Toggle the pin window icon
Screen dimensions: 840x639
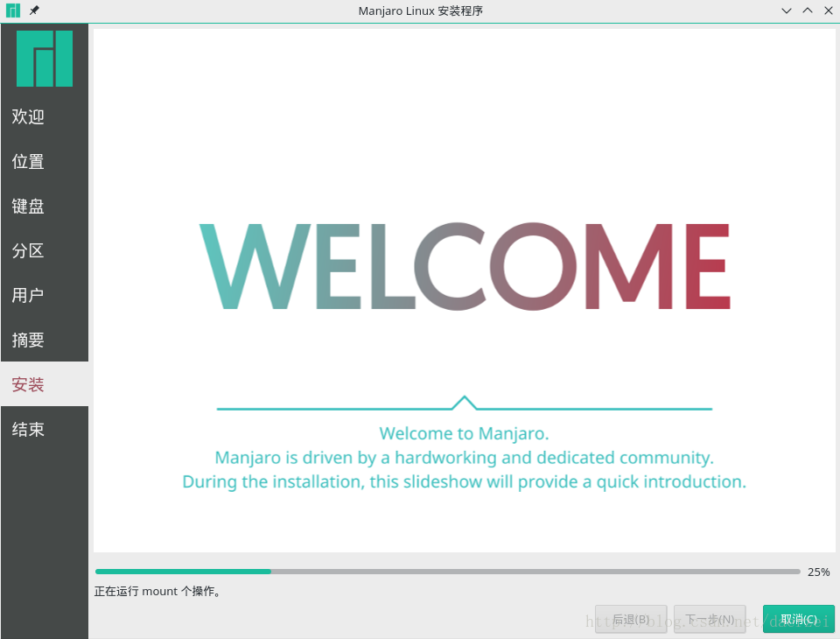click(x=34, y=11)
